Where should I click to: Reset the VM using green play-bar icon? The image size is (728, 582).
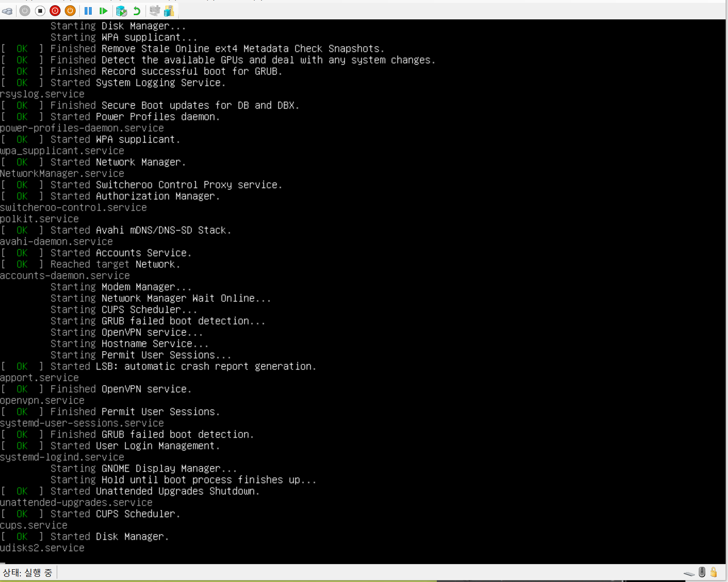tap(104, 10)
